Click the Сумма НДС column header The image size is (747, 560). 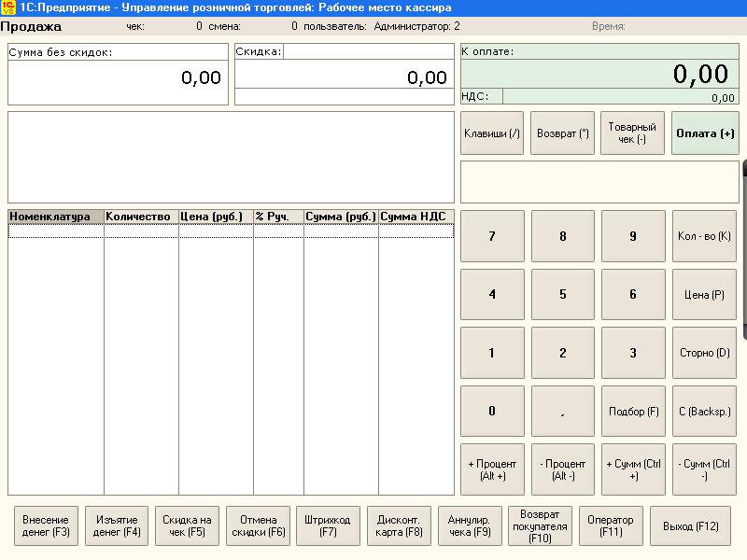pos(416,217)
